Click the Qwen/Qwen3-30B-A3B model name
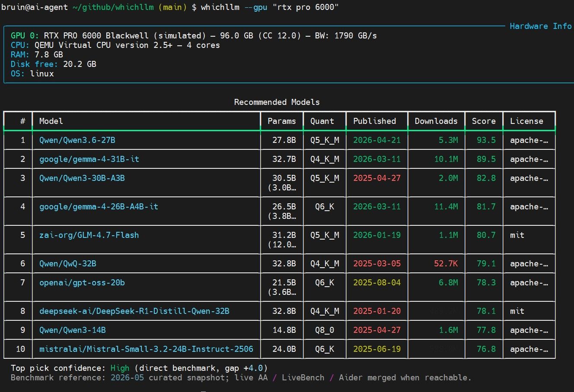574x392 pixels. (x=82, y=178)
